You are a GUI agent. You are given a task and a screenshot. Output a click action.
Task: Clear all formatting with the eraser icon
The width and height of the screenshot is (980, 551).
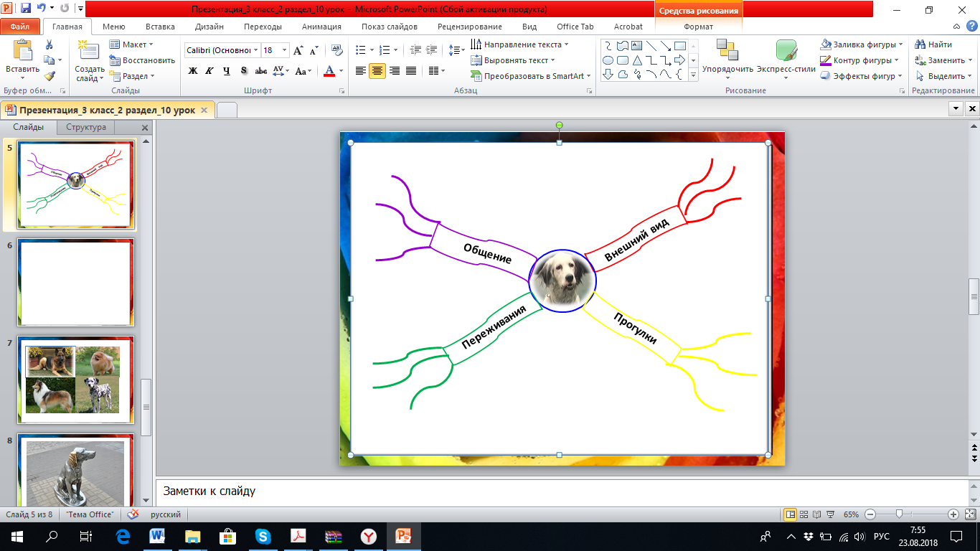click(x=337, y=50)
